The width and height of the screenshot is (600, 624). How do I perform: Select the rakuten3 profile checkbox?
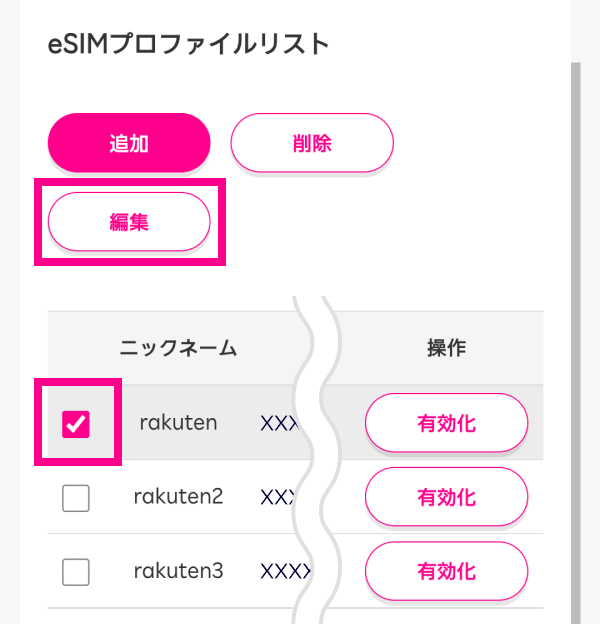coord(76,572)
